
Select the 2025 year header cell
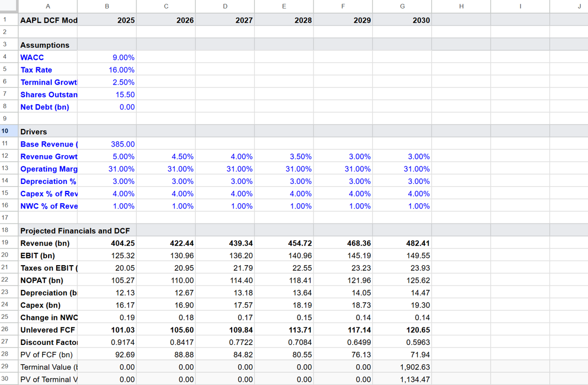(x=107, y=20)
